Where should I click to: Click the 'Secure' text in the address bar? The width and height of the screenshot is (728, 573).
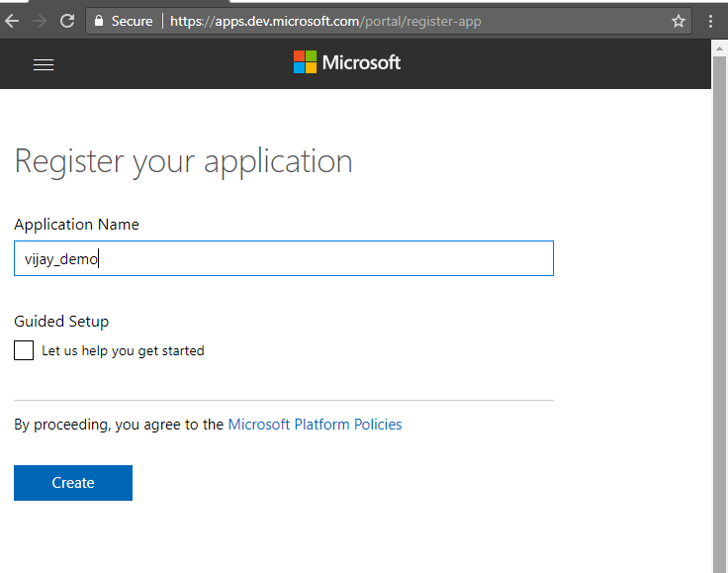(132, 22)
